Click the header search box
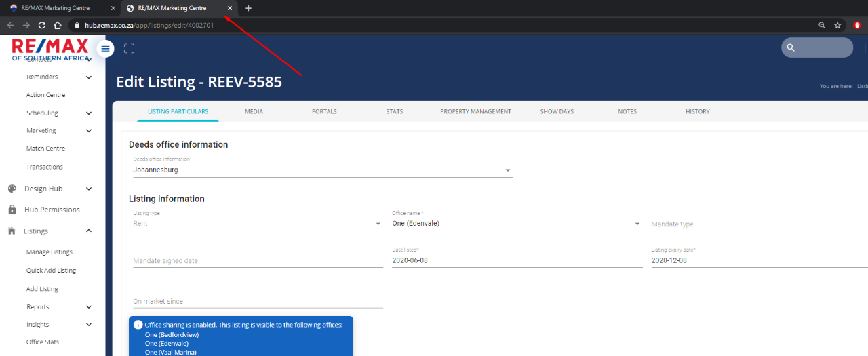Viewport: 868px width, 356px height. (817, 47)
